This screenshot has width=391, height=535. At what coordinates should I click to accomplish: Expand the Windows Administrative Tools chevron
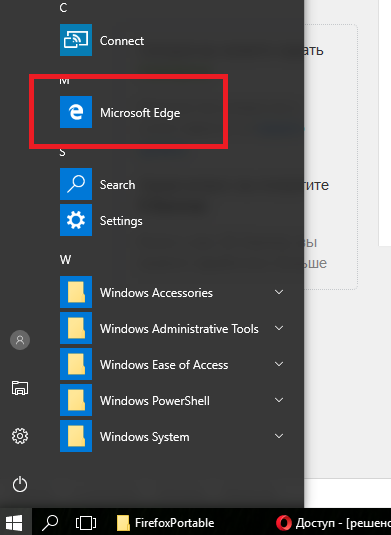[x=279, y=328]
